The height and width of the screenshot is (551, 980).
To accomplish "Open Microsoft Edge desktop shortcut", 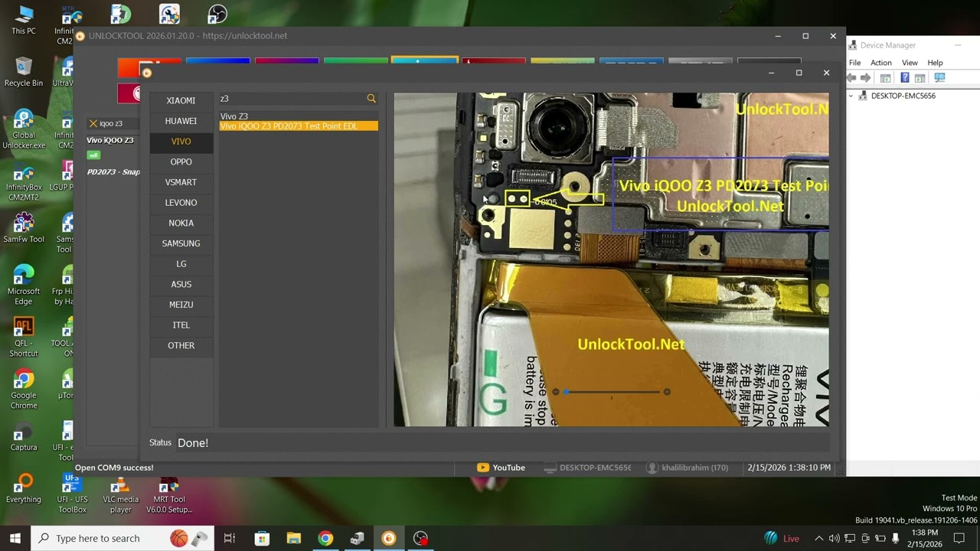I will pos(24,285).
